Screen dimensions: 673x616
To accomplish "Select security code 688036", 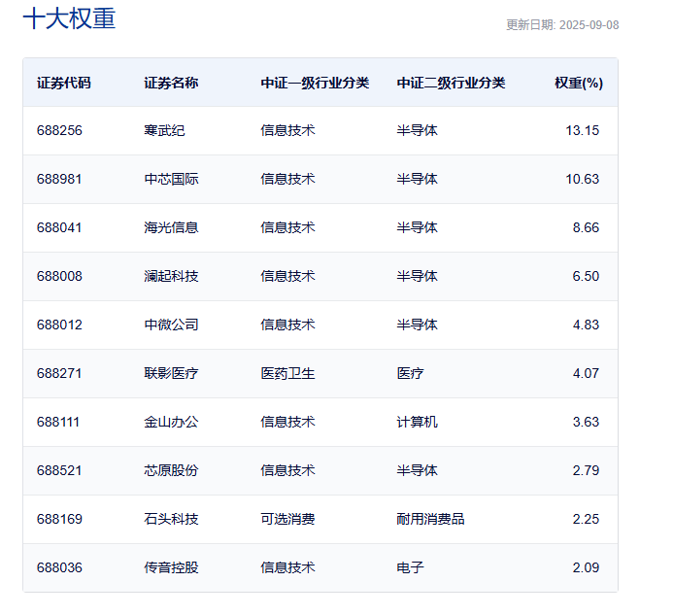I will click(x=59, y=567).
